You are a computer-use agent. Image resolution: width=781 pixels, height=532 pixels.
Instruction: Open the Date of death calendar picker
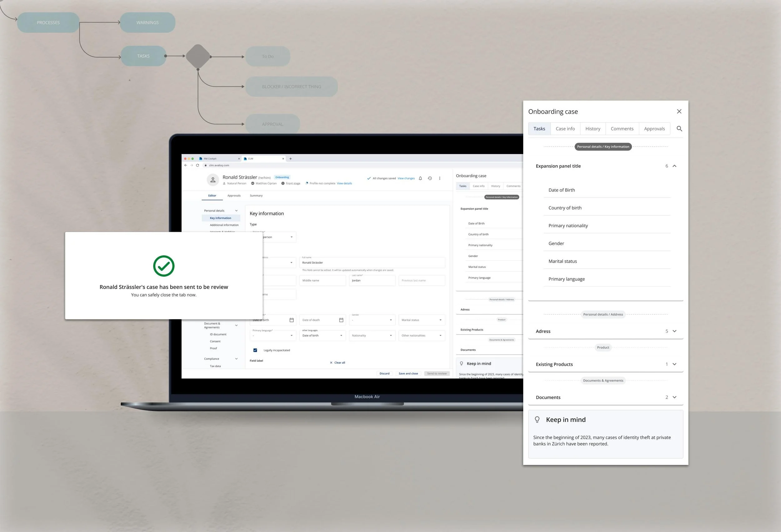341,320
